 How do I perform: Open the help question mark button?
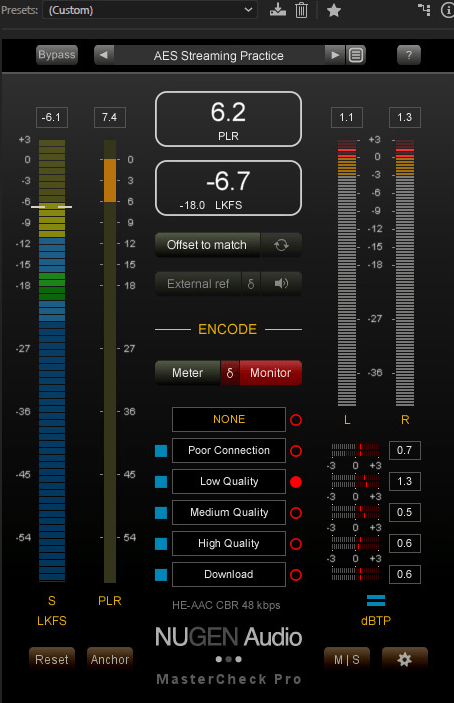point(409,55)
